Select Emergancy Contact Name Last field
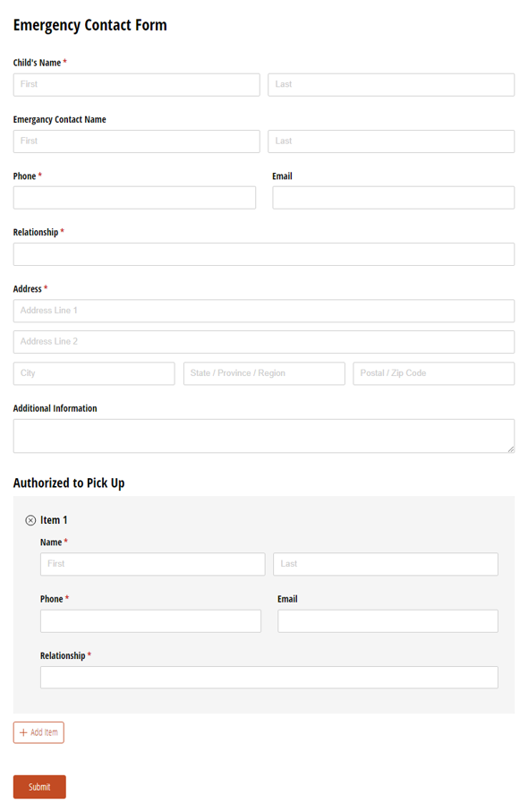Viewport: 528px width, 812px height. click(391, 141)
